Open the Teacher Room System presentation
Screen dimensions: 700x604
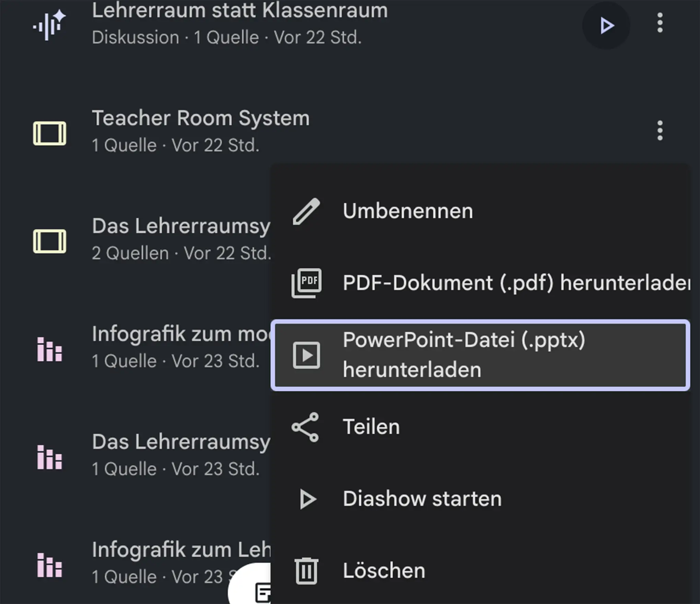[201, 119]
